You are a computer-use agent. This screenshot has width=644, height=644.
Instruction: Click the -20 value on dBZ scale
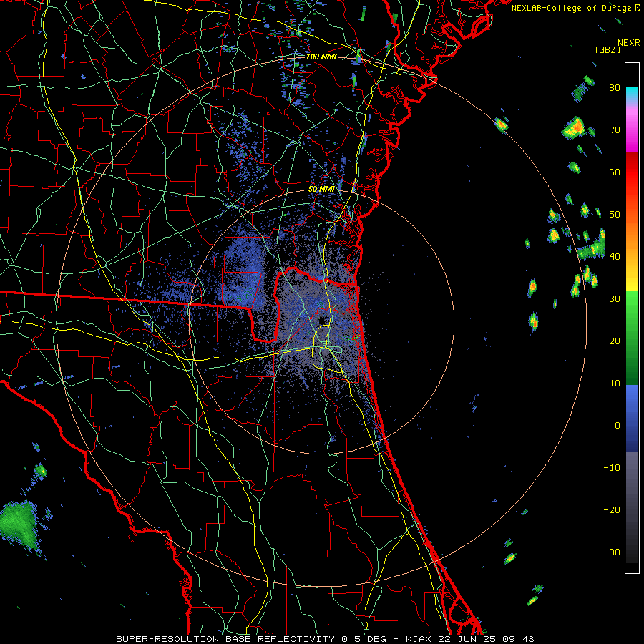point(612,509)
